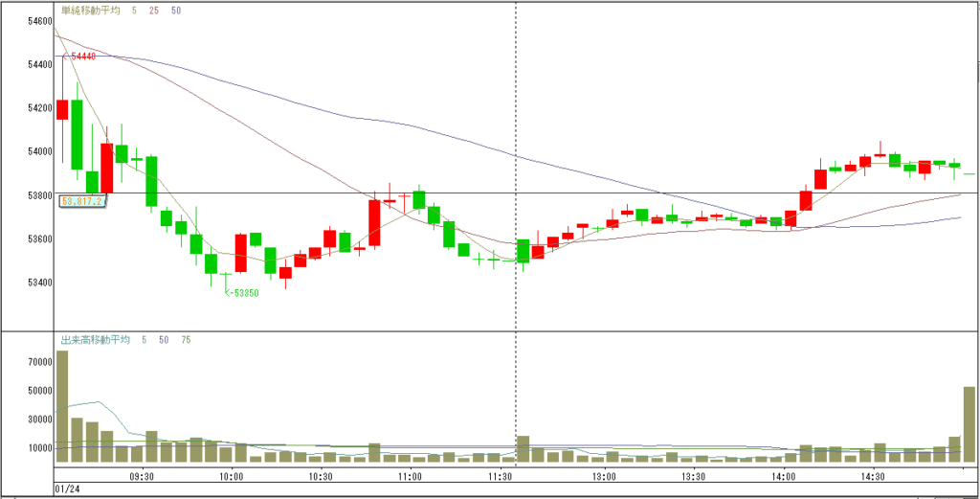Click the 50000 volume axis label
Screen dimensions: 980x499
tap(40, 391)
